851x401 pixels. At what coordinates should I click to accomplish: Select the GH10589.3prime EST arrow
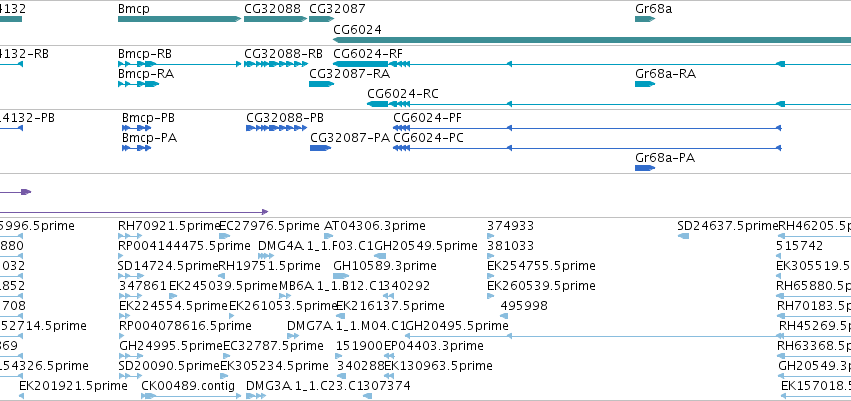[x=341, y=276]
